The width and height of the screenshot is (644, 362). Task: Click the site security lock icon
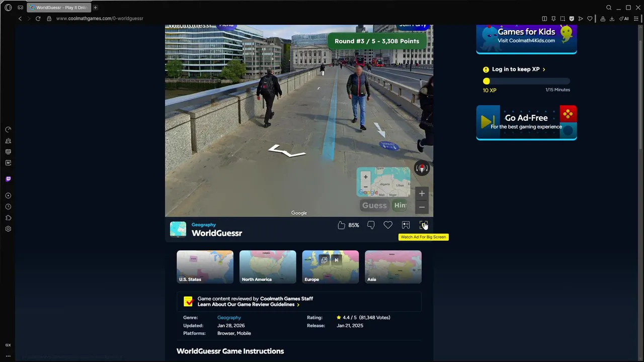point(49,19)
